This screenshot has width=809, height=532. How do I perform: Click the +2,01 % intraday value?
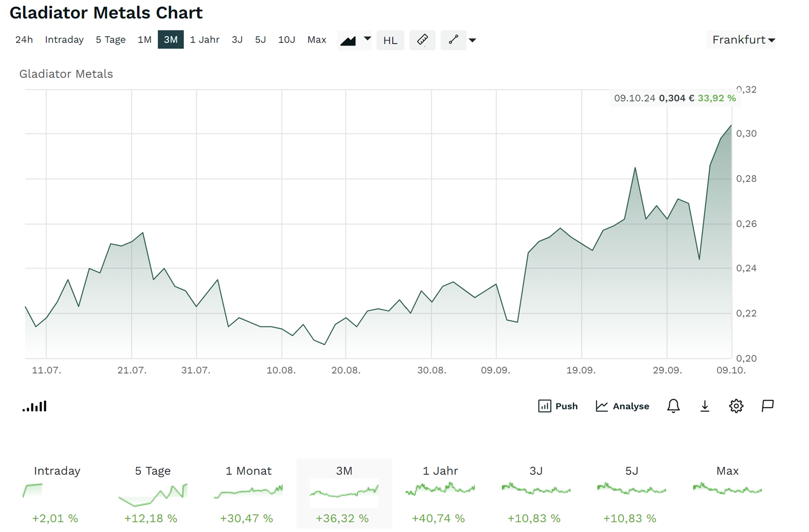point(55,518)
